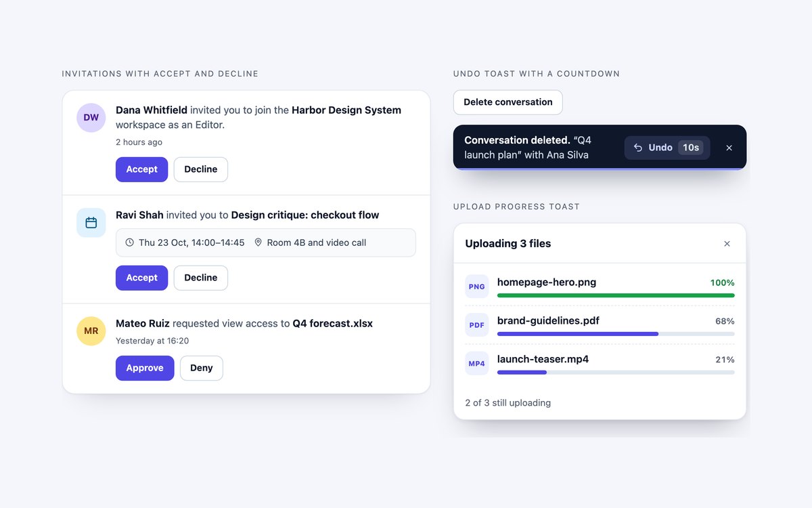The height and width of the screenshot is (508, 812).
Task: Click the 'Room 4B and video call' text
Action: 317,242
